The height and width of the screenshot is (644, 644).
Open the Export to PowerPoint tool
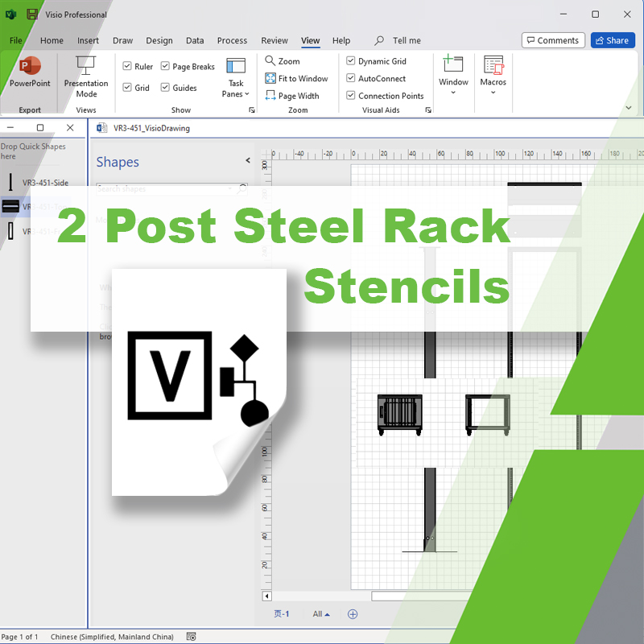coord(29,76)
